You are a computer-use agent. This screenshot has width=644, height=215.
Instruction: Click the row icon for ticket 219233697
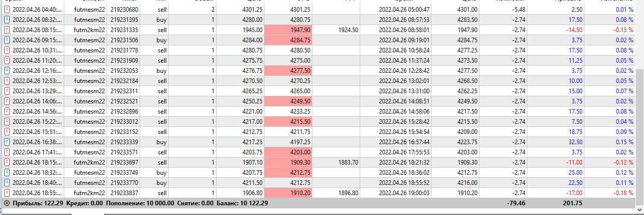[7, 163]
